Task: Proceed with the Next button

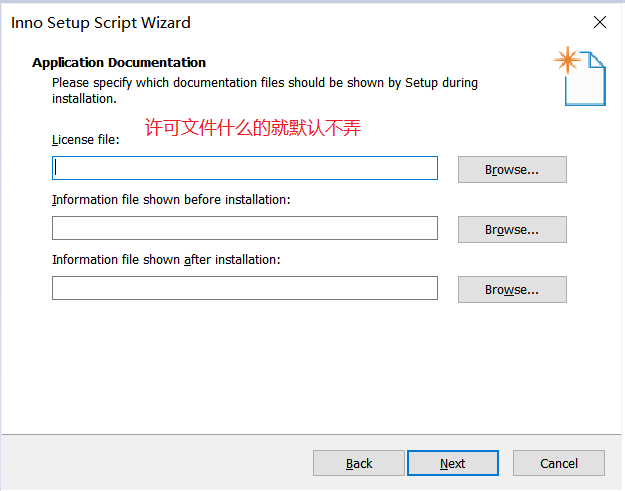Action: point(453,463)
